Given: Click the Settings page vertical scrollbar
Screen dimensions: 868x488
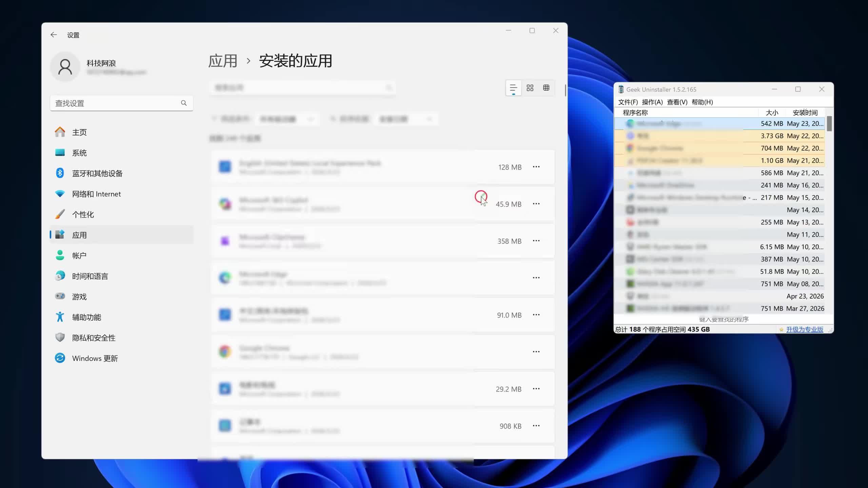Looking at the screenshot, I should 565,90.
